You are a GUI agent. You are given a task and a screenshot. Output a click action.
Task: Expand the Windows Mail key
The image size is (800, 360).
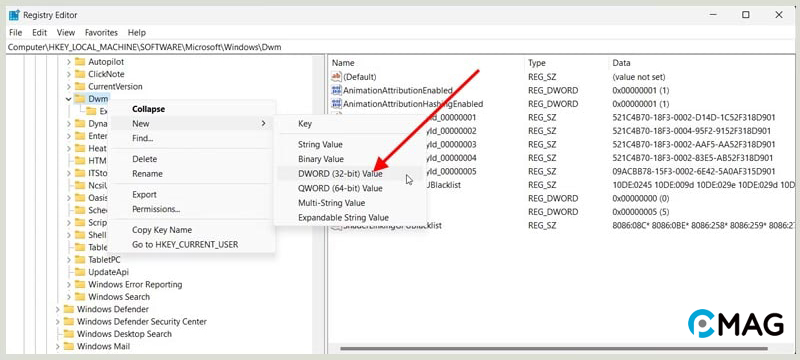point(57,346)
